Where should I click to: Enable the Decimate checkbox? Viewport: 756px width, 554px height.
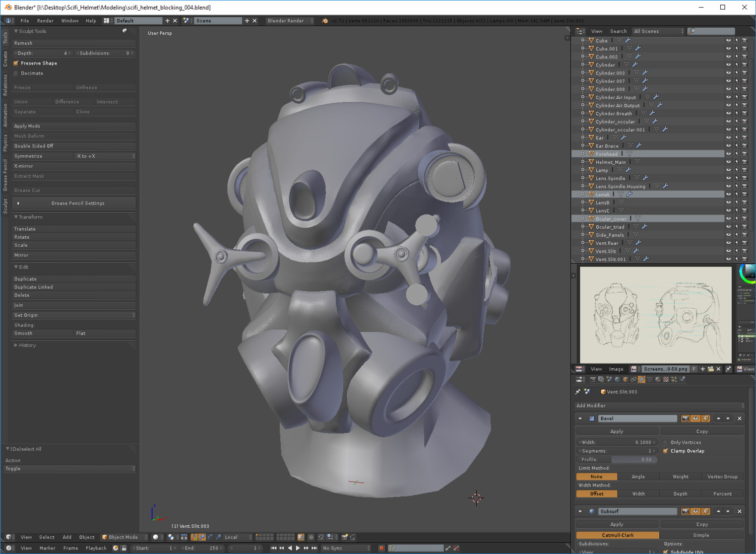(x=16, y=73)
